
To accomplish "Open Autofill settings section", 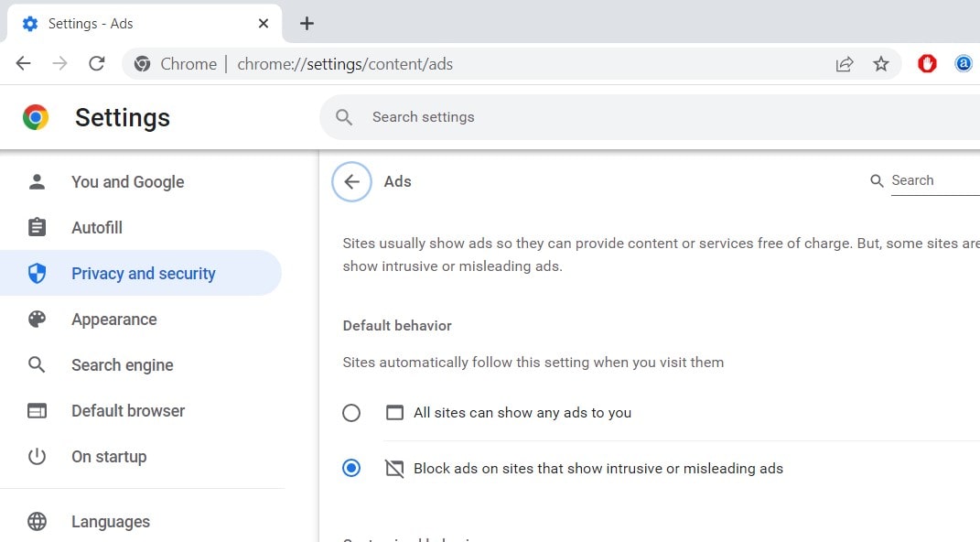I will click(x=97, y=228).
